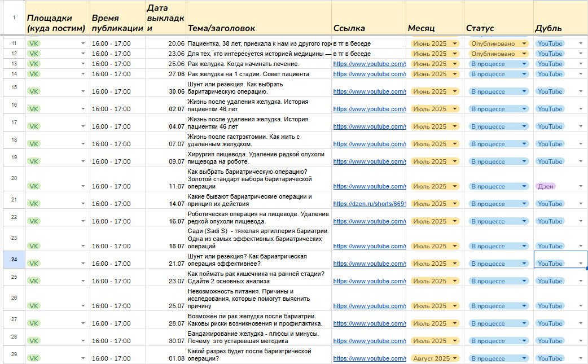This screenshot has width=588, height=364.
Task: Select the 'Ссылка' header cell
Action: pos(349,28)
